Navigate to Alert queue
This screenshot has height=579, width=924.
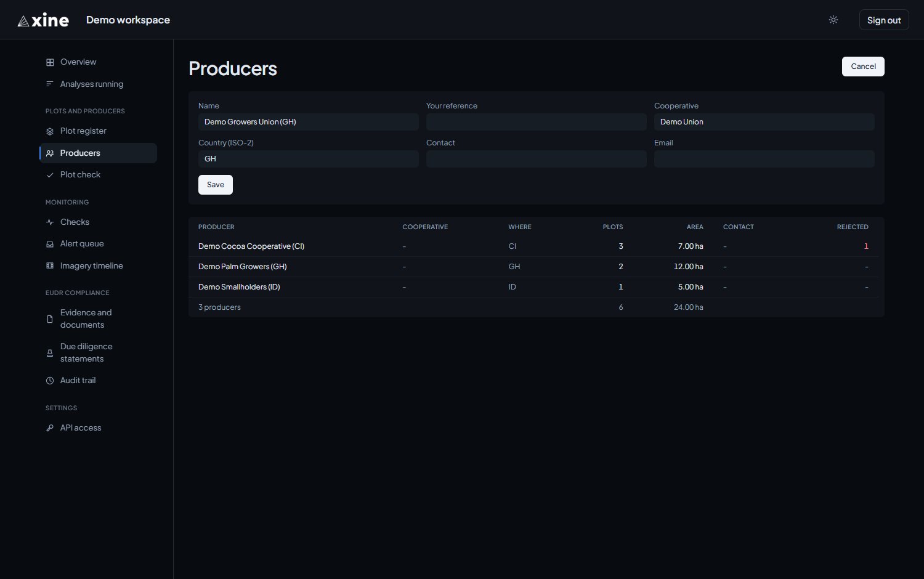(x=99, y=244)
